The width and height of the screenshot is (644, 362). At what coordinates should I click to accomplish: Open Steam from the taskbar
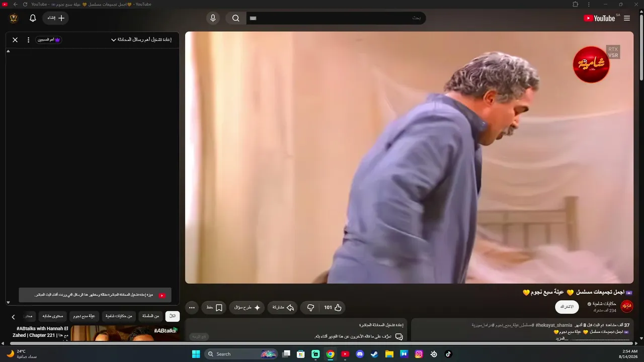click(374, 354)
